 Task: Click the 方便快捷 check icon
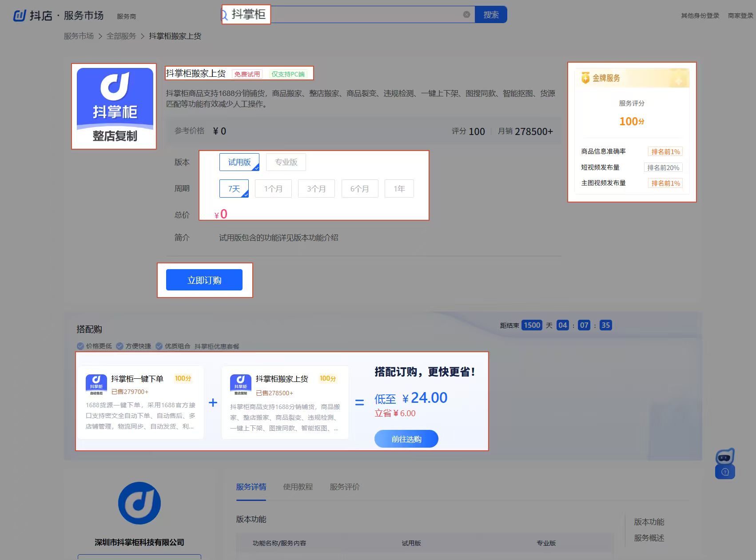coord(119,346)
